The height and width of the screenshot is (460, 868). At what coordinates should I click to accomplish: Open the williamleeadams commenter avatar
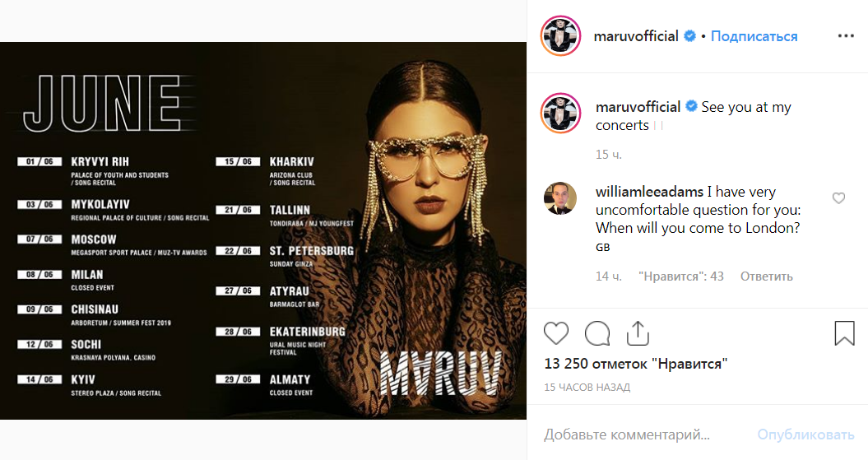click(560, 197)
